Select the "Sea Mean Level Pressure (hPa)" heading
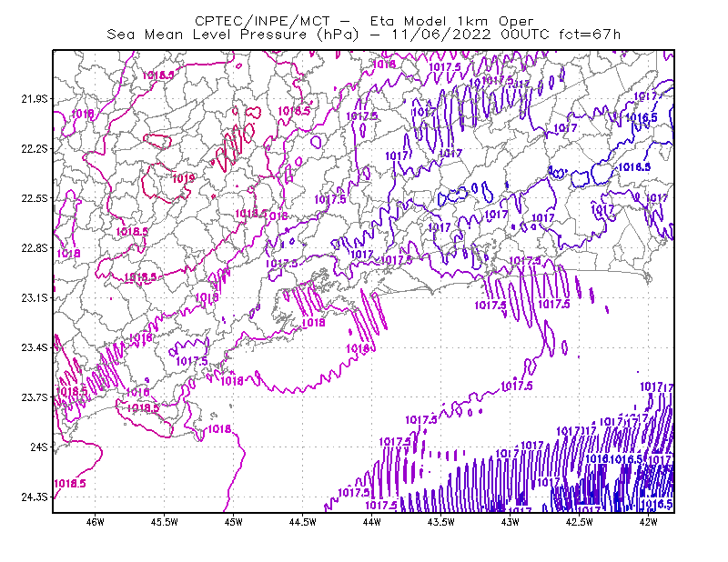This screenshot has width=728, height=562. coord(233,35)
